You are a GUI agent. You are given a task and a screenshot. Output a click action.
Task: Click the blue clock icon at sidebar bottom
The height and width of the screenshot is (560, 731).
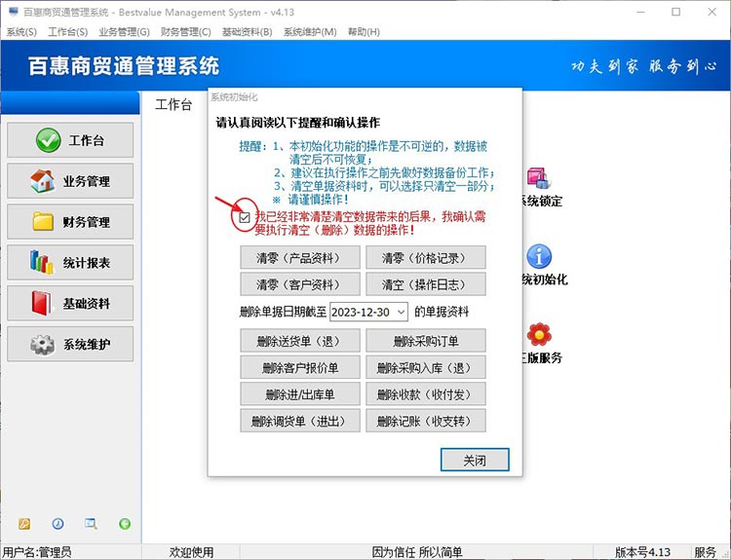click(x=58, y=524)
